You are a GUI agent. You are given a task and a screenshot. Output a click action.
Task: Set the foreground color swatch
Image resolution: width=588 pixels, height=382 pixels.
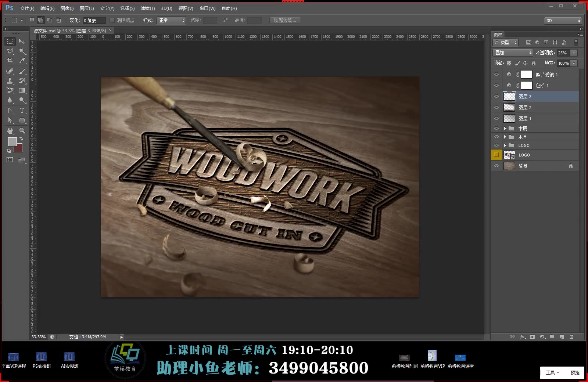coord(12,141)
